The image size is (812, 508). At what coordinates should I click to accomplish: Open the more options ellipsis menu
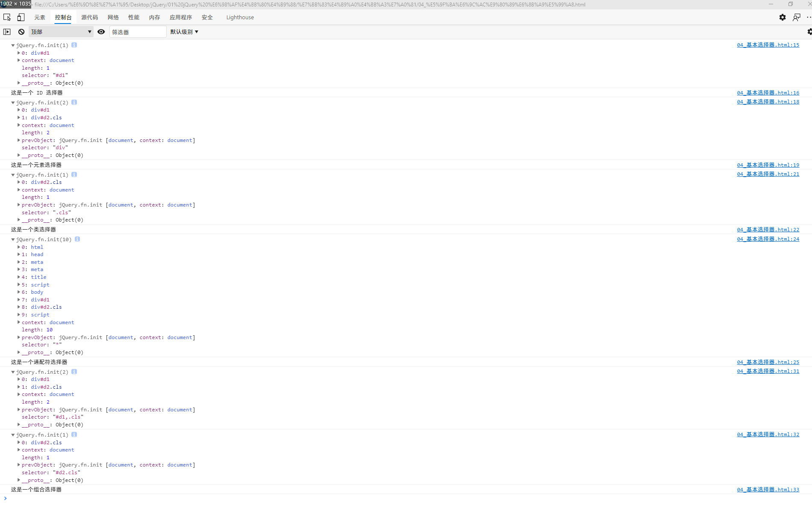click(809, 17)
